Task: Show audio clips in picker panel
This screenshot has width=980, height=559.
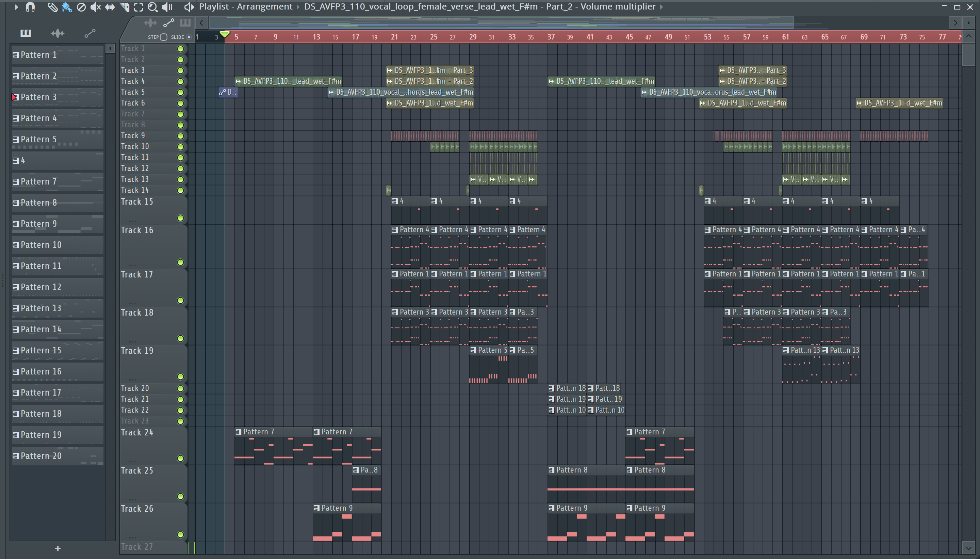Action: pos(58,33)
